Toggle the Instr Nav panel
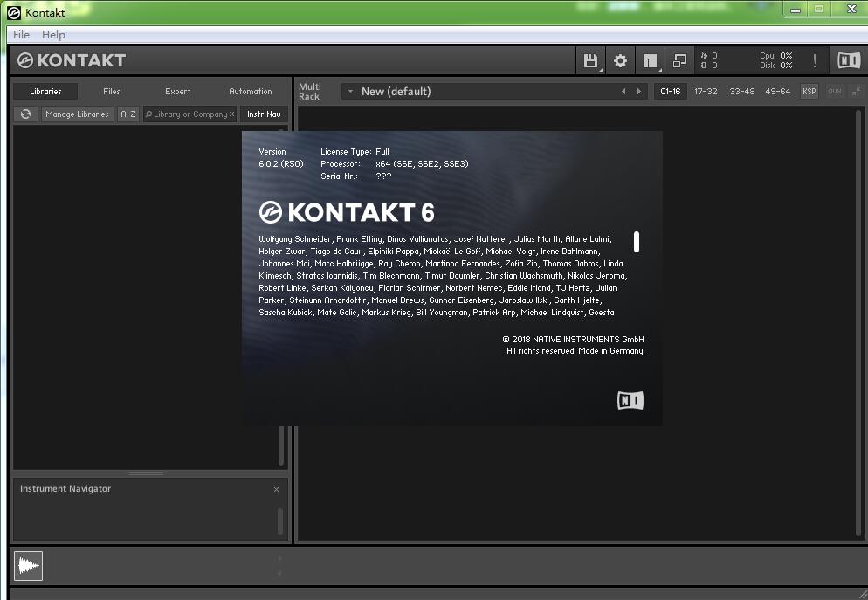Screen dimensions: 868x600 264,114
